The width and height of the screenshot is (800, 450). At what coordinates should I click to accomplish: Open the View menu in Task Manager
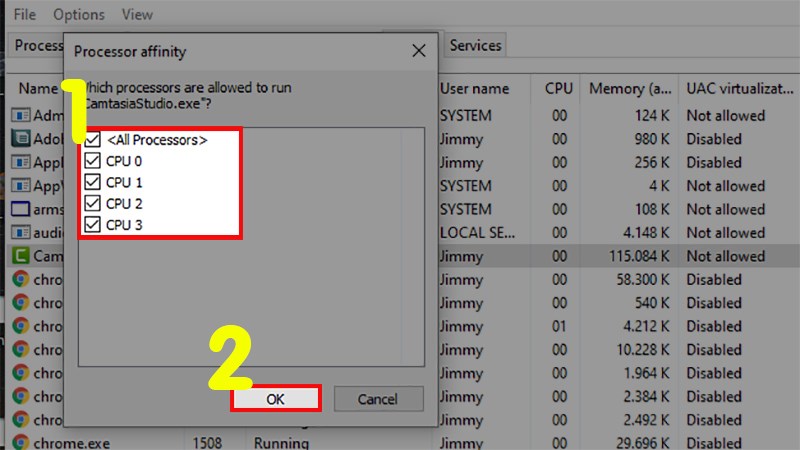(x=137, y=14)
